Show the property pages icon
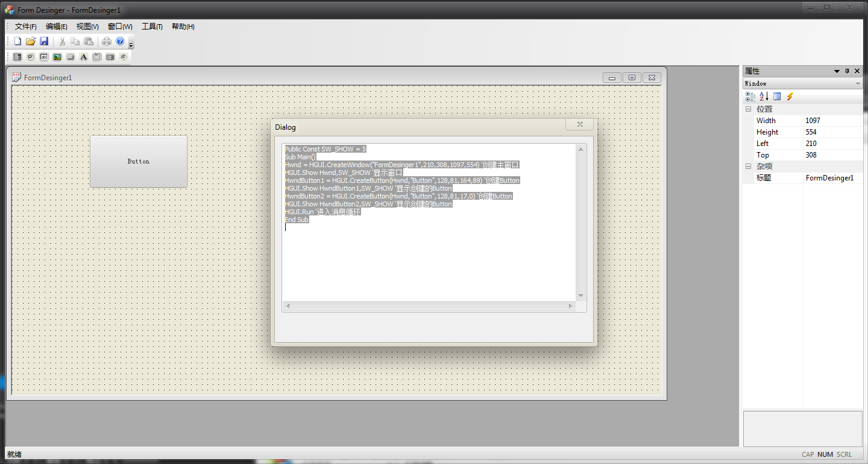The height and width of the screenshot is (464, 868). pyautogui.click(x=777, y=97)
